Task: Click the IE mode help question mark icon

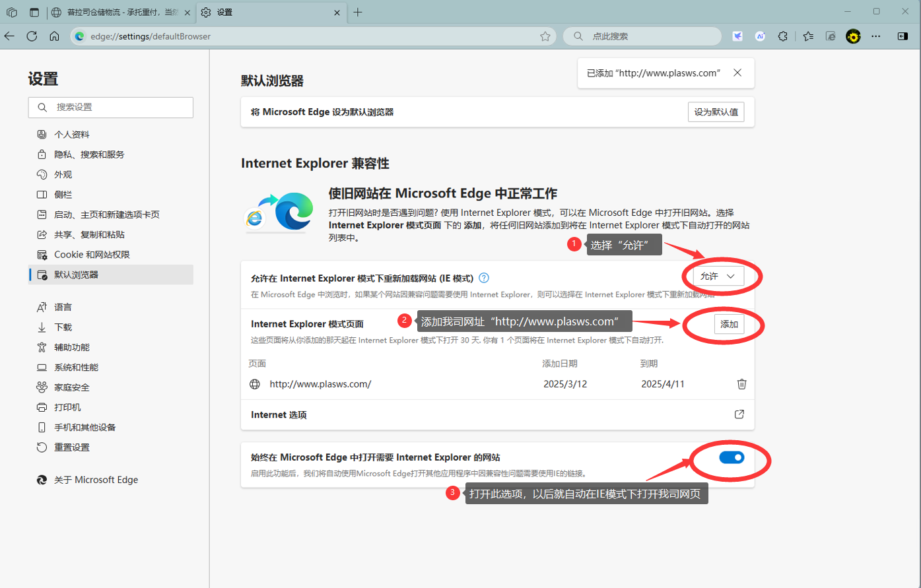Action: (484, 278)
